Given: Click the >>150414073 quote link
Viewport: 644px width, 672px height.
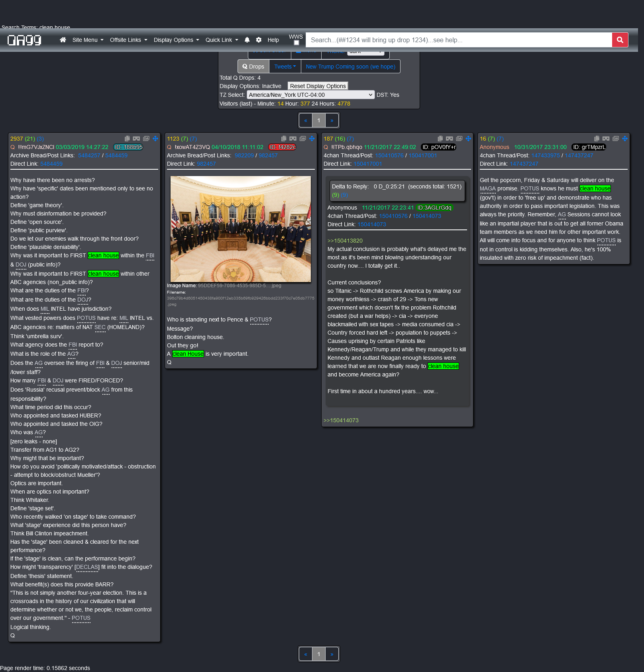Looking at the screenshot, I should click(x=341, y=420).
